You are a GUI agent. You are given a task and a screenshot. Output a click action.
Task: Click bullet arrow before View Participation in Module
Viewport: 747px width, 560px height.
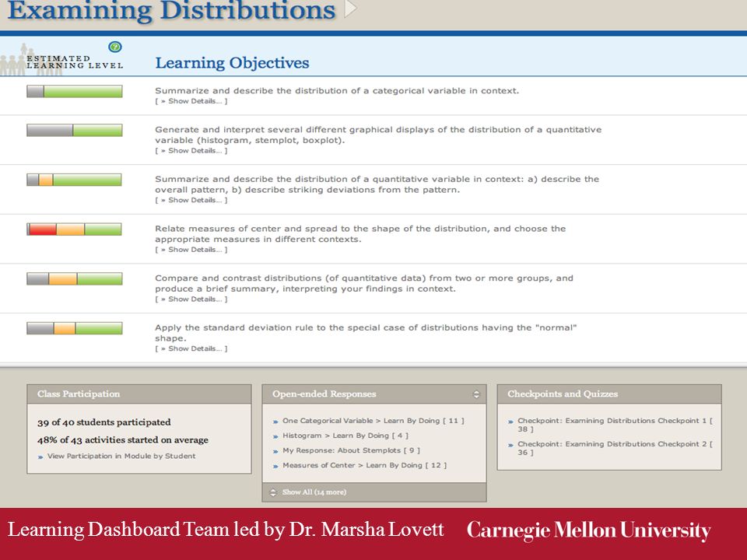pos(40,457)
